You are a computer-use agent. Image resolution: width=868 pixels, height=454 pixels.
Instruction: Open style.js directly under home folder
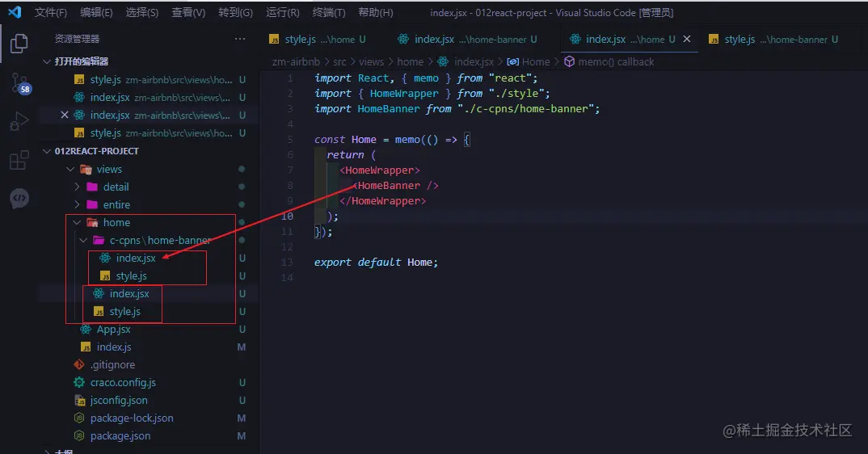point(124,311)
